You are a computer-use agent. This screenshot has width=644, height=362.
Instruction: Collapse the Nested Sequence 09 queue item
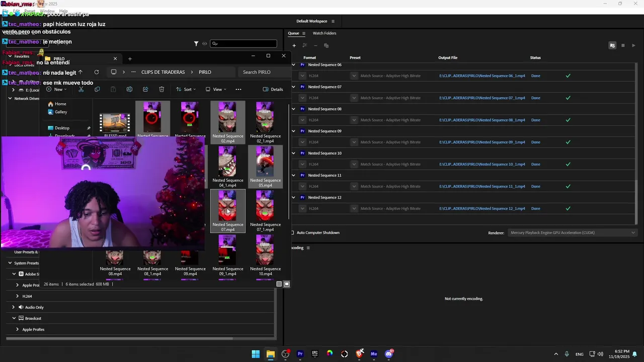[293, 131]
